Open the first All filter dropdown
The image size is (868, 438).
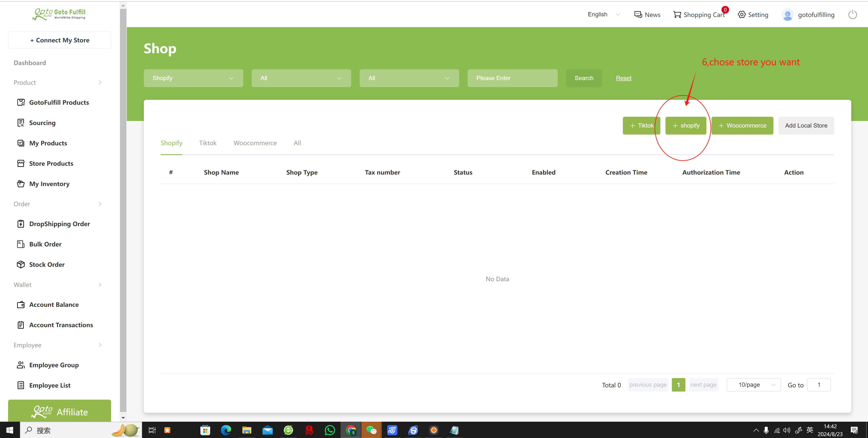point(301,78)
